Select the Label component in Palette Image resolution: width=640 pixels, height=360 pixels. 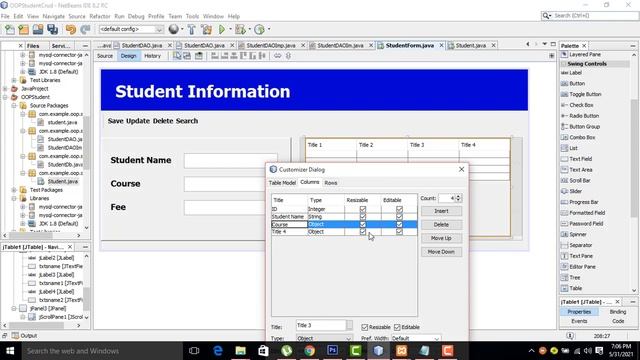pos(576,73)
